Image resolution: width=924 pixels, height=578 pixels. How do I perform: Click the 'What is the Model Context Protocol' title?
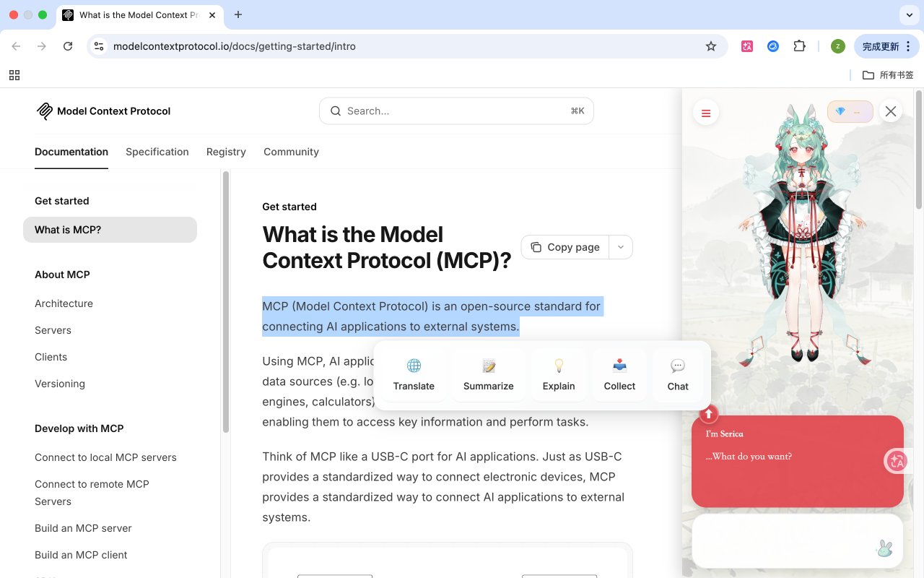386,247
